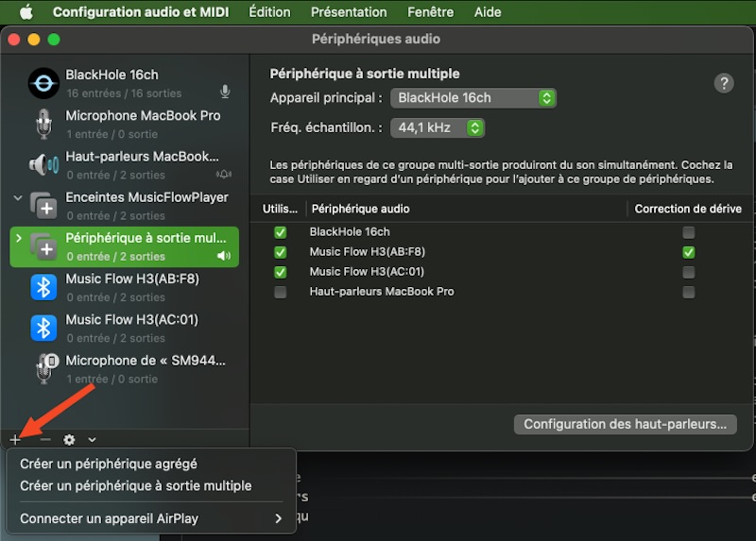756x541 pixels.
Task: Open the Présentation menu
Action: coord(349,12)
